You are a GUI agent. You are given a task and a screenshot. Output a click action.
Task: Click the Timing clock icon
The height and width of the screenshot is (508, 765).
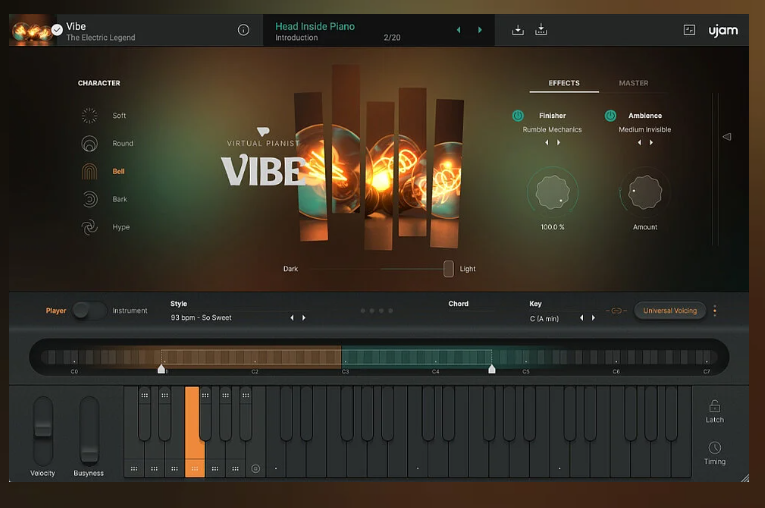pyautogui.click(x=715, y=447)
